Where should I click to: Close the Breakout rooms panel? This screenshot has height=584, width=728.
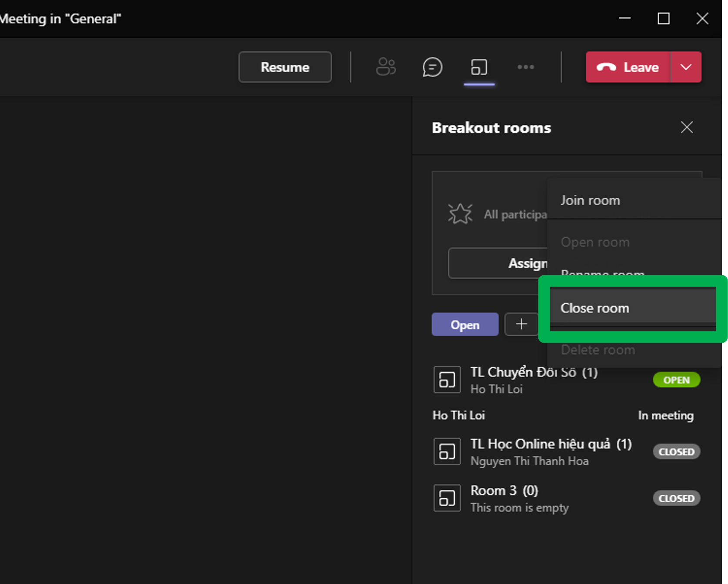click(687, 127)
